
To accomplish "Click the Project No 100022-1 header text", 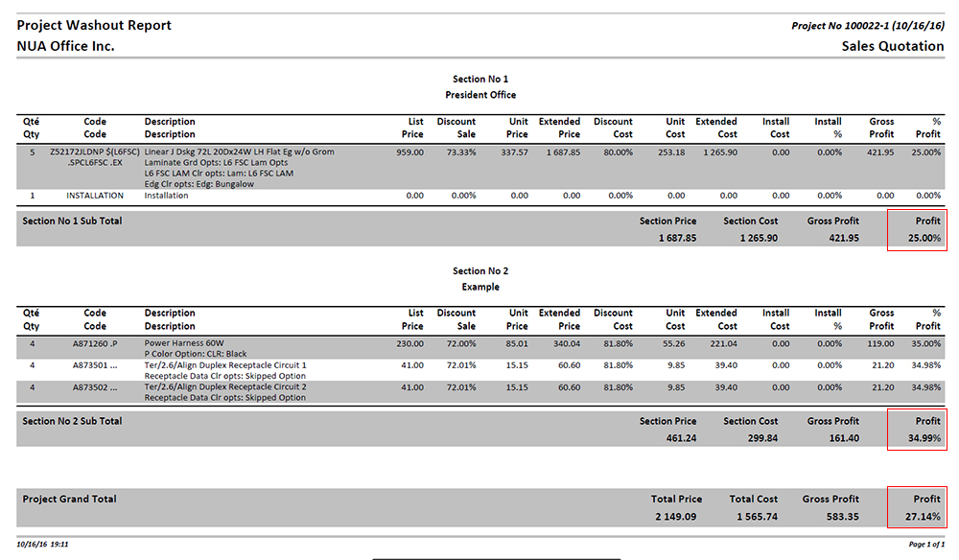I will 867,26.
